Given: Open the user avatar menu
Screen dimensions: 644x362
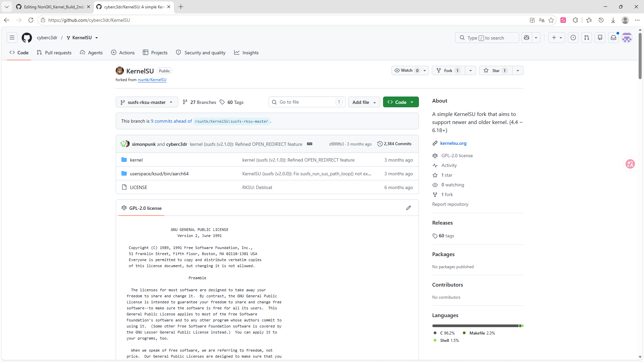Looking at the screenshot, I should tap(627, 38).
